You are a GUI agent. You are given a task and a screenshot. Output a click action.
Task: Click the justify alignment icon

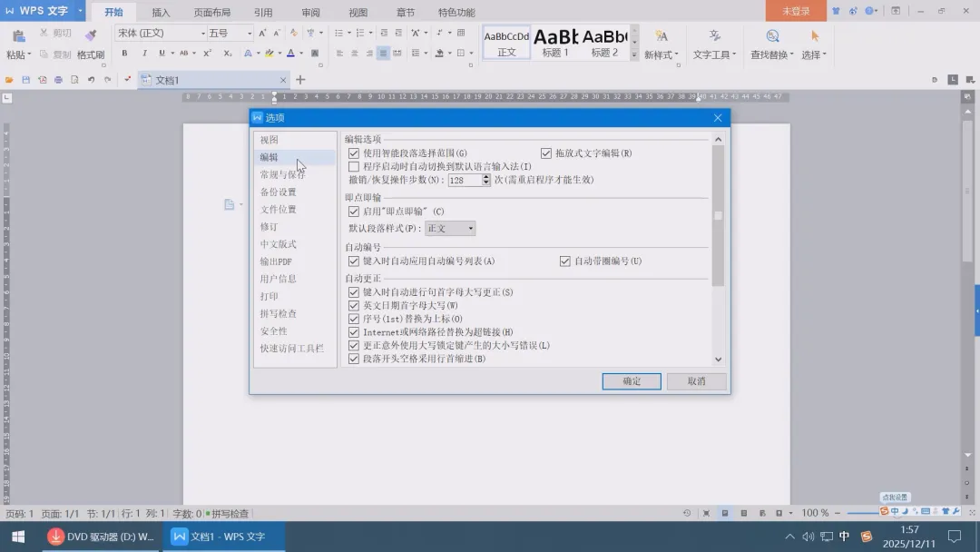[383, 54]
